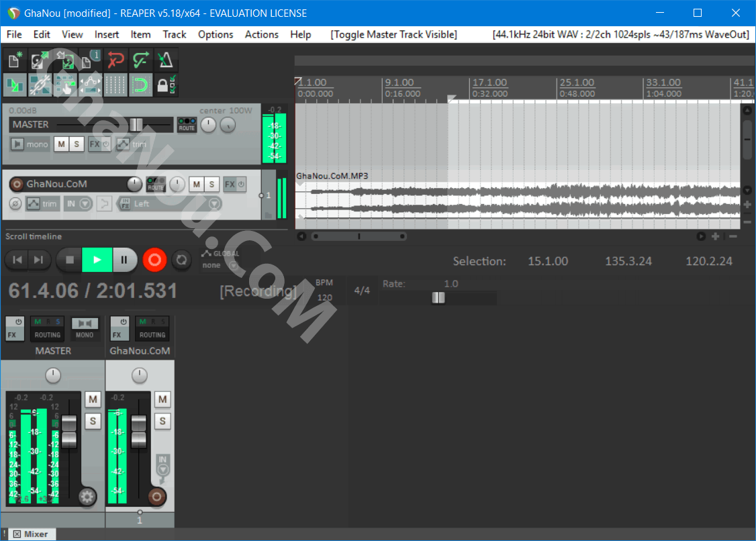Image resolution: width=756 pixels, height=541 pixels.
Task: Create a new project via toolbar icon
Action: 15,60
